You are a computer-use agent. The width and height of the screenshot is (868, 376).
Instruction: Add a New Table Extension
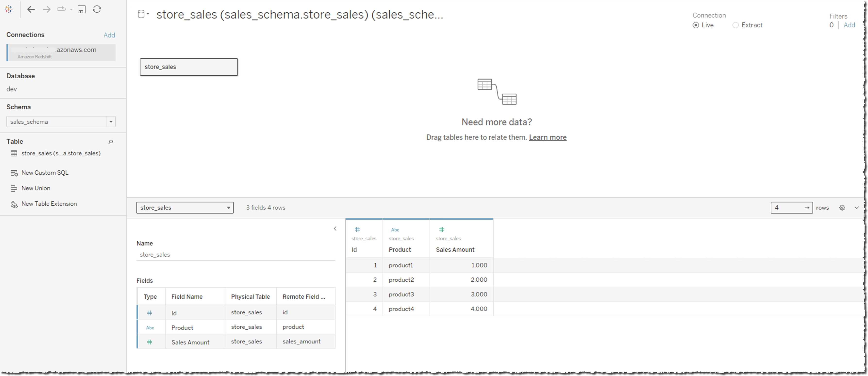click(49, 203)
